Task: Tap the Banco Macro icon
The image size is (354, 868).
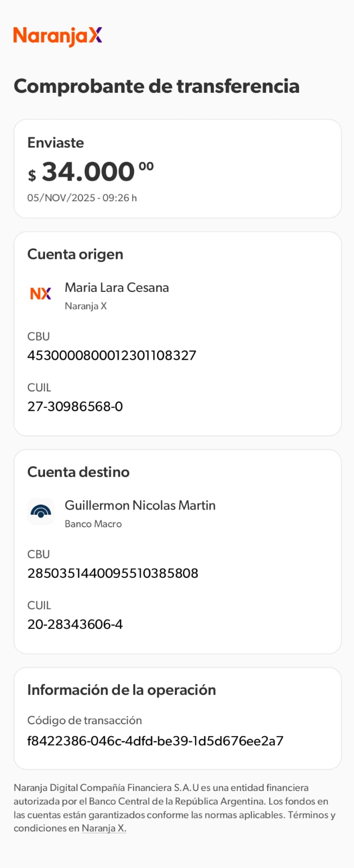Action: point(41,512)
